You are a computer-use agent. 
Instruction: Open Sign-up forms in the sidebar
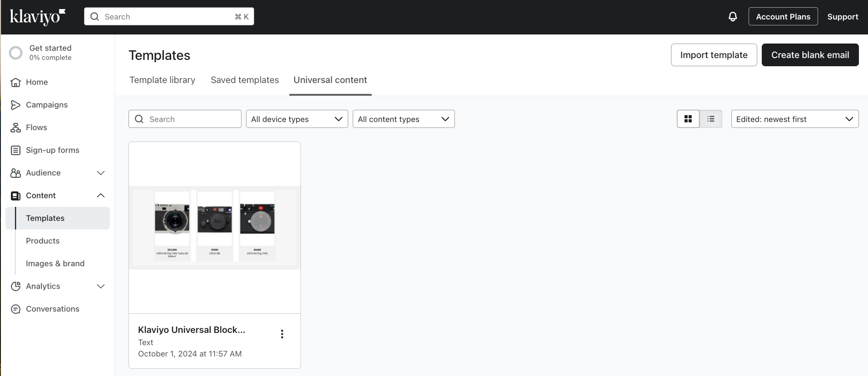tap(53, 150)
